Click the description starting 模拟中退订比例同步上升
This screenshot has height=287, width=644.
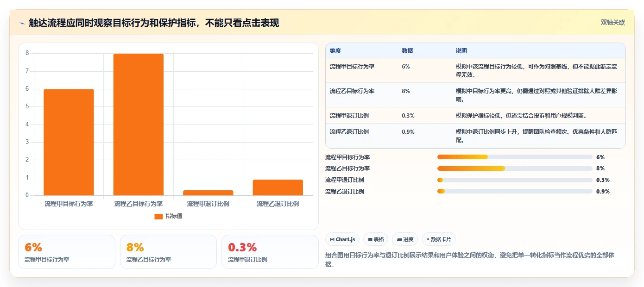[x=537, y=136]
